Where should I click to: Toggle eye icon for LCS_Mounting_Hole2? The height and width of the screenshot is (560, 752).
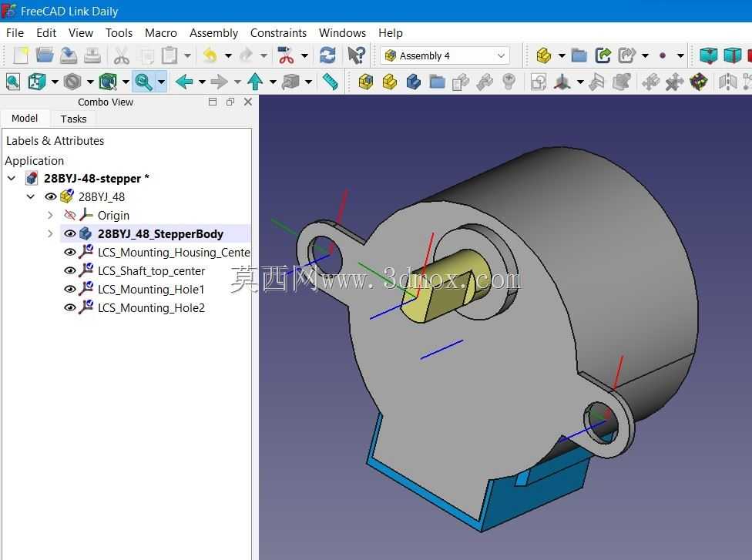[70, 308]
